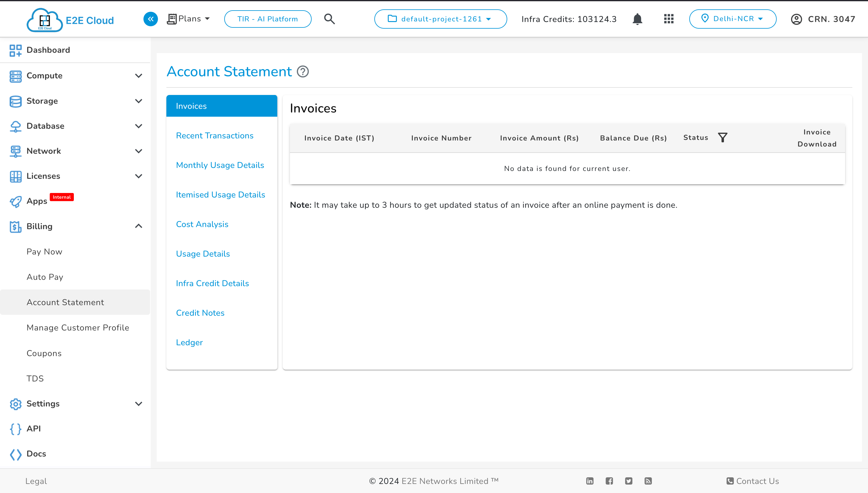Open the Twitter icon in the footer

628,481
